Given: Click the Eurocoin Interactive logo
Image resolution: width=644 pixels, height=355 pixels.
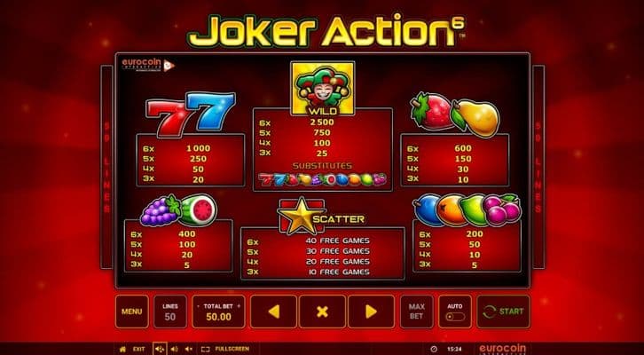Looking at the screenshot, I should (148, 65).
